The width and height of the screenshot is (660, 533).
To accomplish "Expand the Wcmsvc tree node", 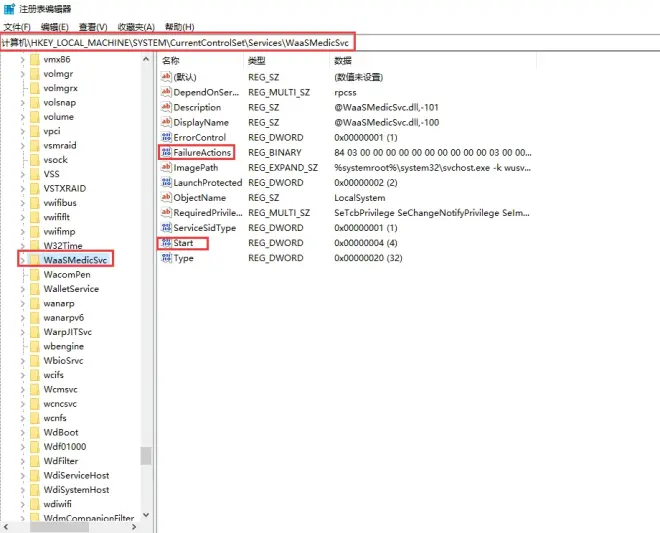I will pos(22,389).
